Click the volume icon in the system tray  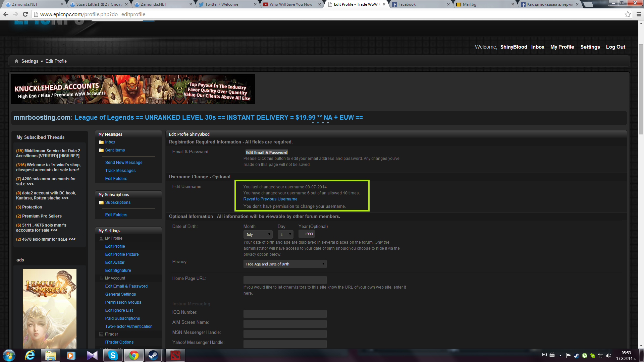pos(609,356)
